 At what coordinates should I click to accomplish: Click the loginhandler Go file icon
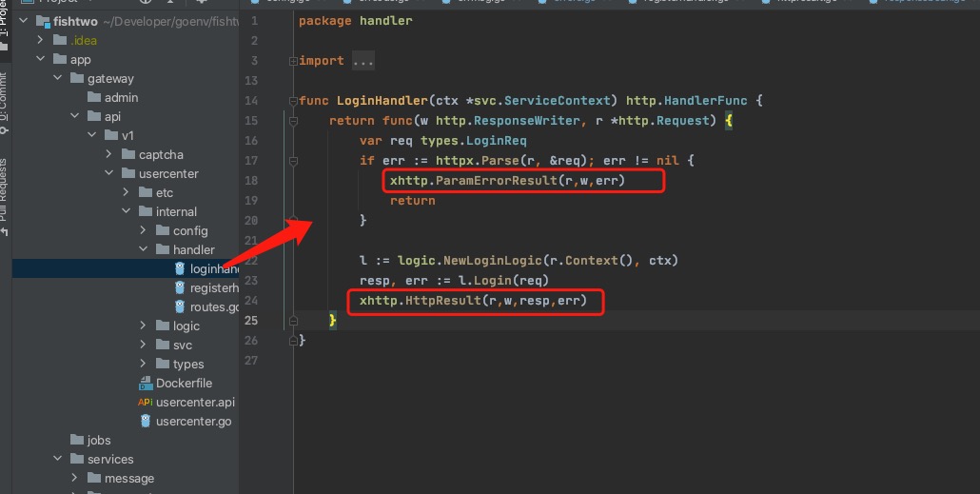pos(180,268)
